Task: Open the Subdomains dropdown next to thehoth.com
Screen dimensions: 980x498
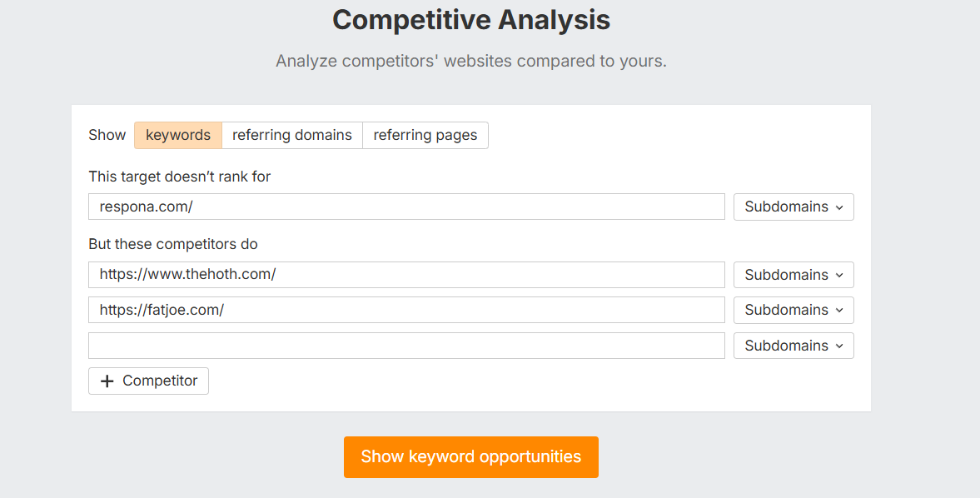Action: click(x=793, y=275)
